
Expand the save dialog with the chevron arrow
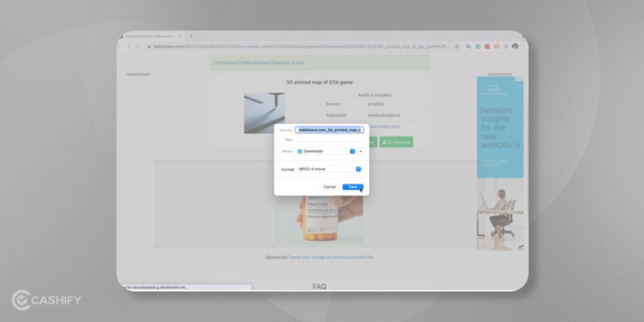pyautogui.click(x=360, y=151)
